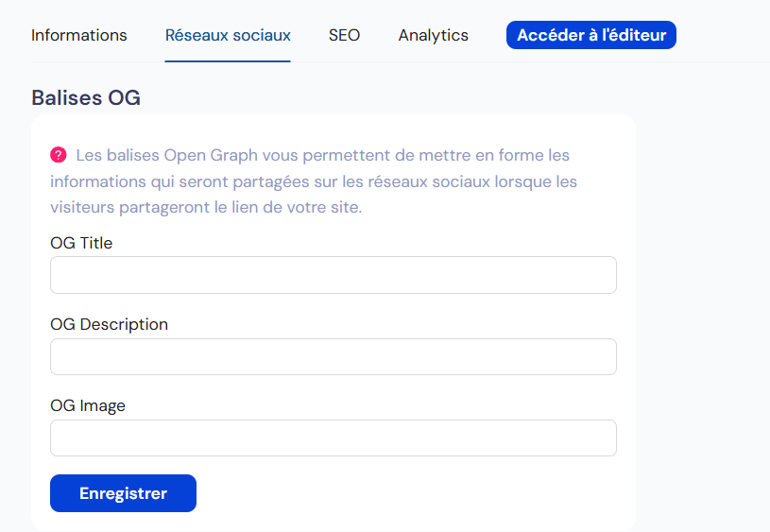Select the Réseaux sociaux tab

pos(228,35)
